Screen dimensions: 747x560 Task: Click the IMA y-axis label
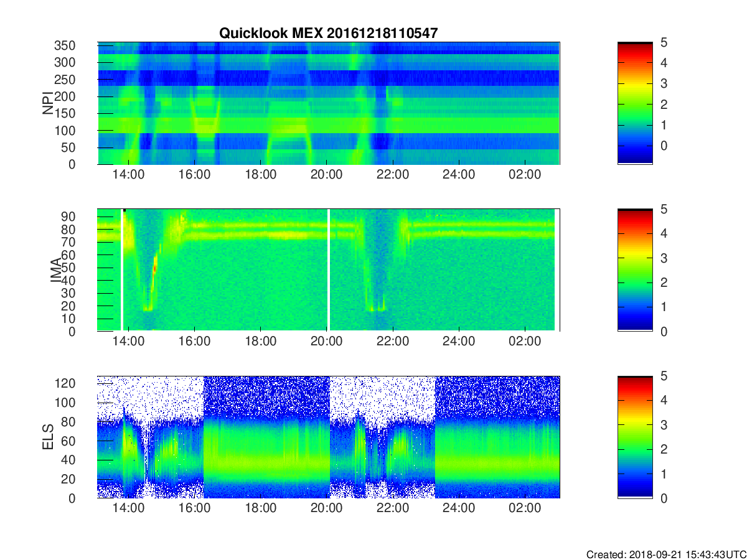click(57, 270)
